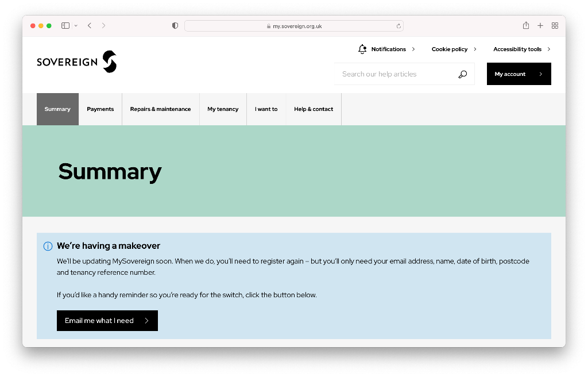Expand the Accessibility tools menu
This screenshot has width=588, height=377.
(521, 49)
